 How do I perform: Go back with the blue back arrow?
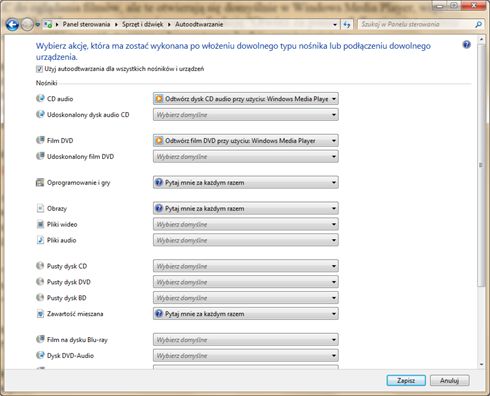12,24
